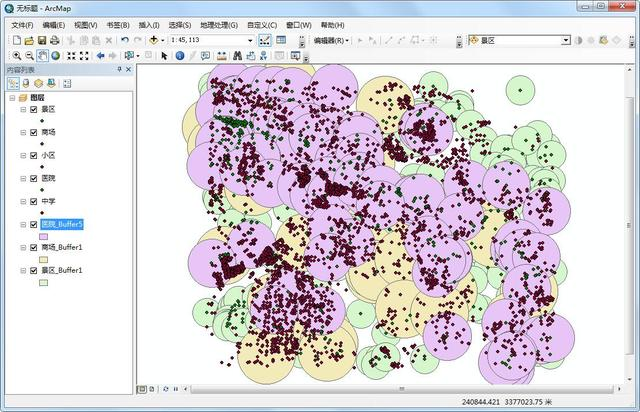Pause map drawing

(x=176, y=389)
